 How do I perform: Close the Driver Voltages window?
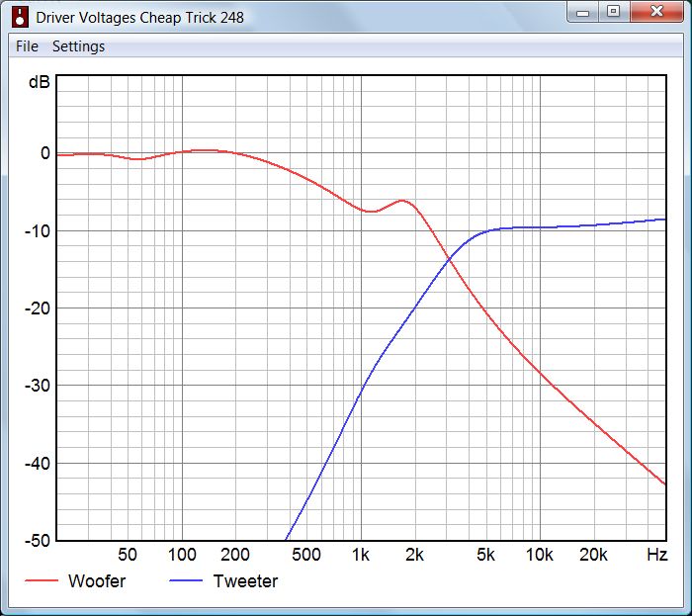[x=657, y=12]
